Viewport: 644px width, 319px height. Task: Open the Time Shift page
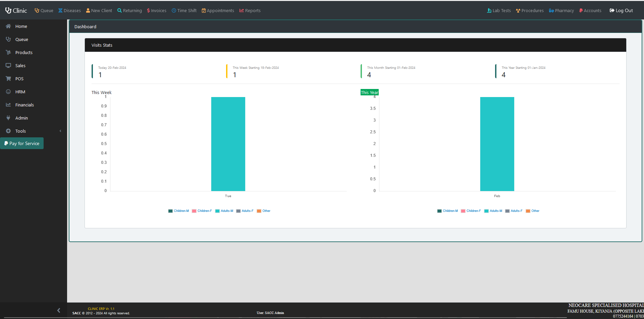pyautogui.click(x=184, y=10)
